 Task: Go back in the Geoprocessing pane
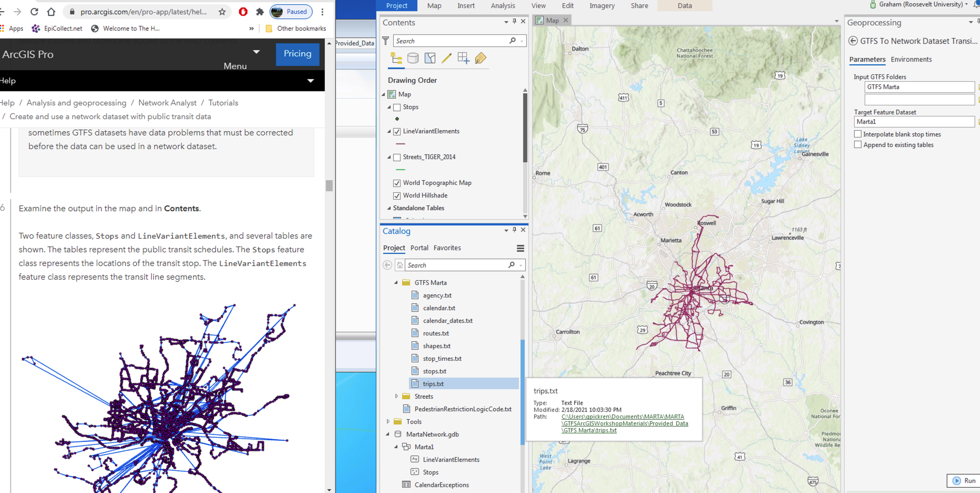point(853,41)
